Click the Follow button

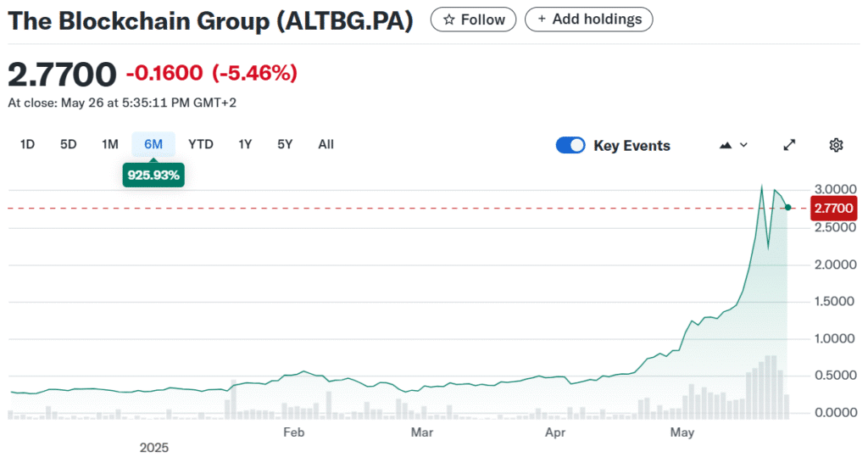coord(473,20)
